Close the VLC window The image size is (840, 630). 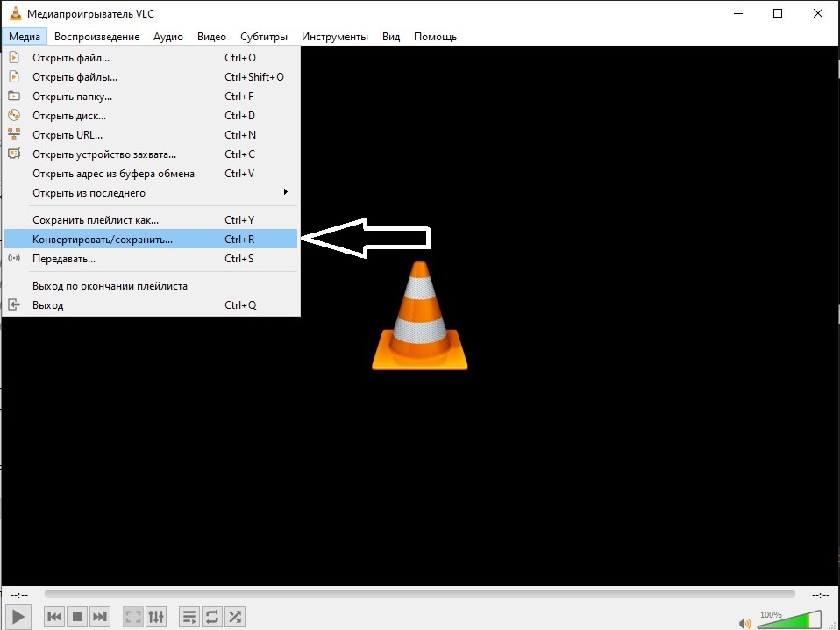(817, 13)
